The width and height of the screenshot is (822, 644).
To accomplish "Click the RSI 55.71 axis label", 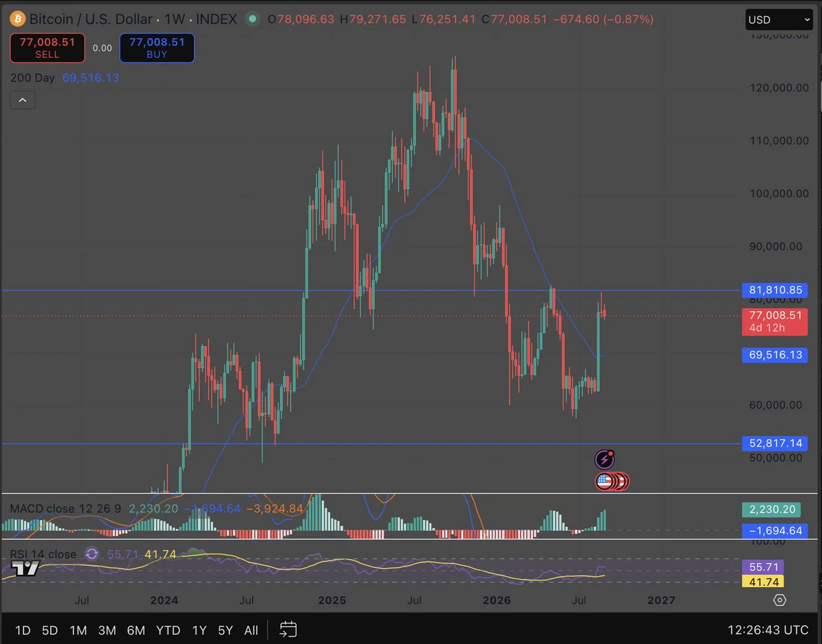I will point(763,567).
